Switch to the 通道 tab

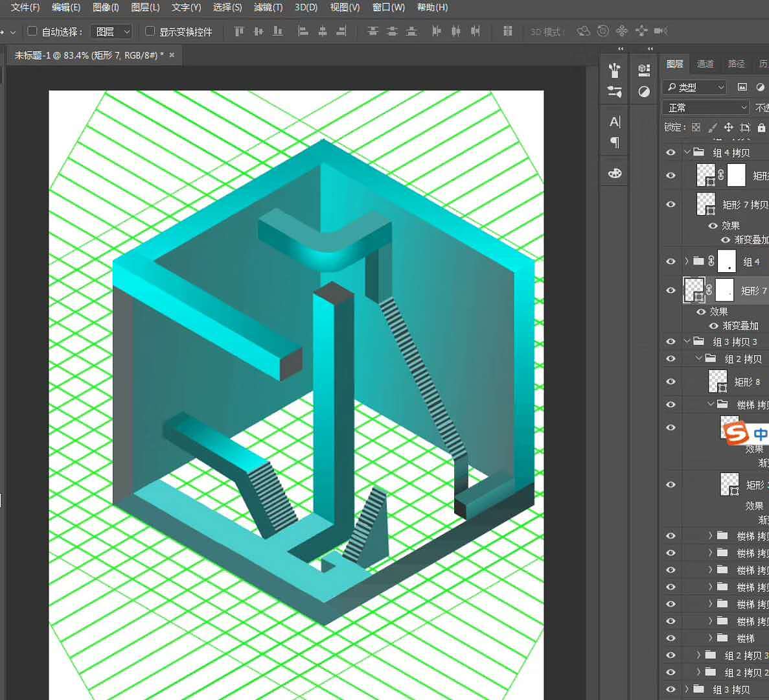706,64
